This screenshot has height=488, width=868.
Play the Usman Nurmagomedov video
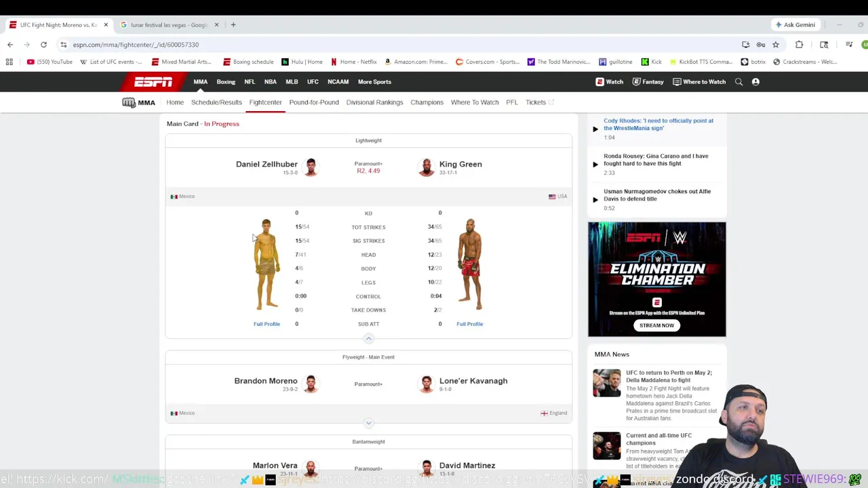tap(595, 199)
